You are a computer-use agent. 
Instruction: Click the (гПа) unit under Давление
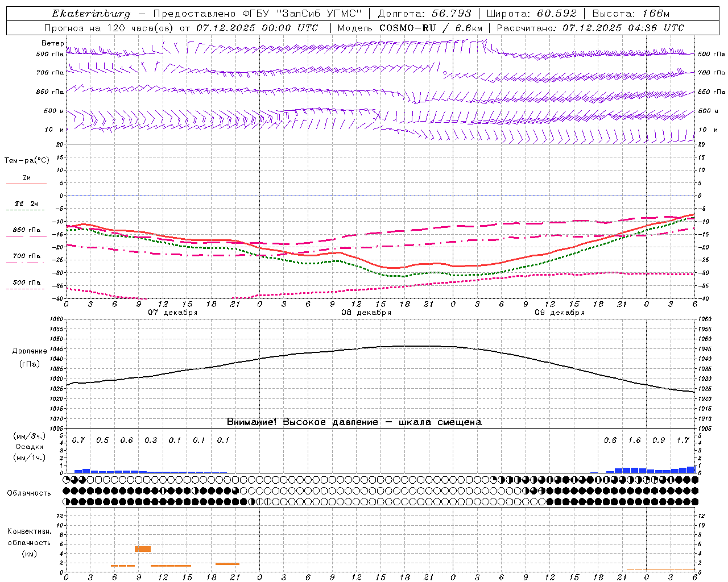pyautogui.click(x=30, y=364)
